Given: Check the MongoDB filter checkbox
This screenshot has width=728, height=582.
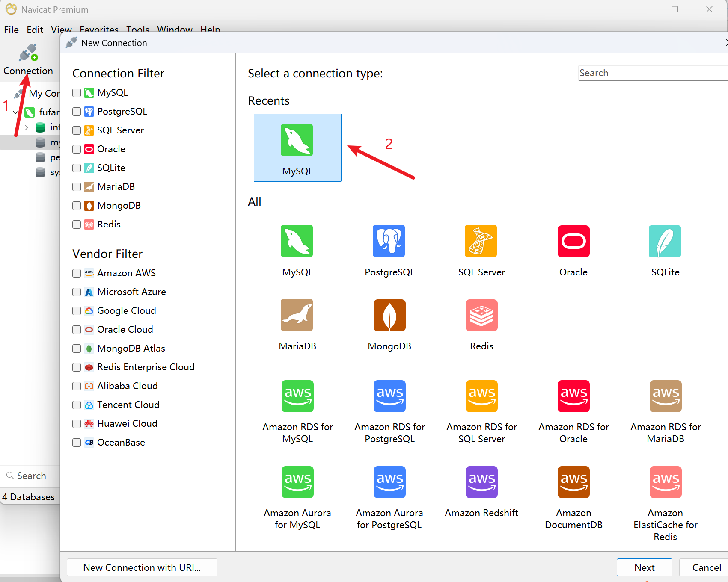Looking at the screenshot, I should tap(77, 206).
